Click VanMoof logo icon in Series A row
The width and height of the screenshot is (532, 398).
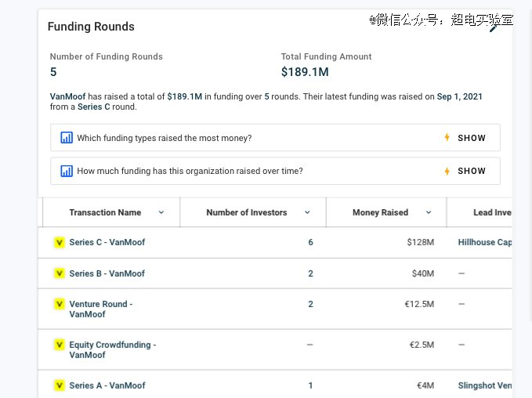coord(60,385)
